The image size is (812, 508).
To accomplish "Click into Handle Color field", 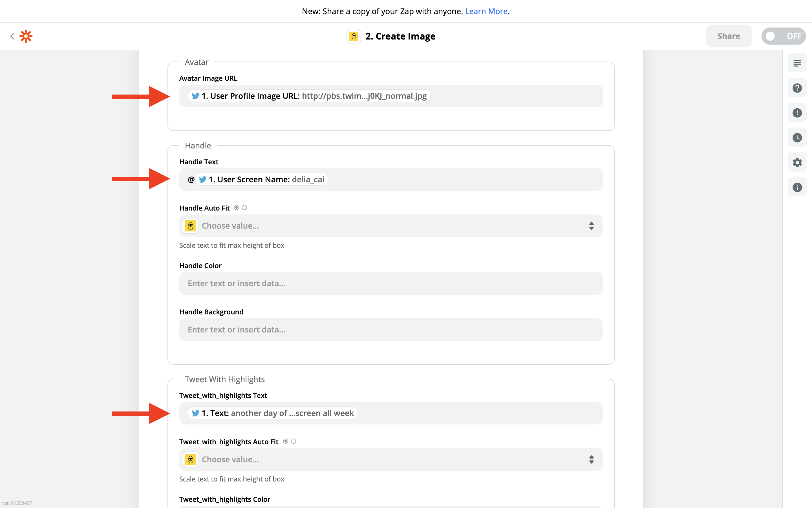I will tap(391, 283).
